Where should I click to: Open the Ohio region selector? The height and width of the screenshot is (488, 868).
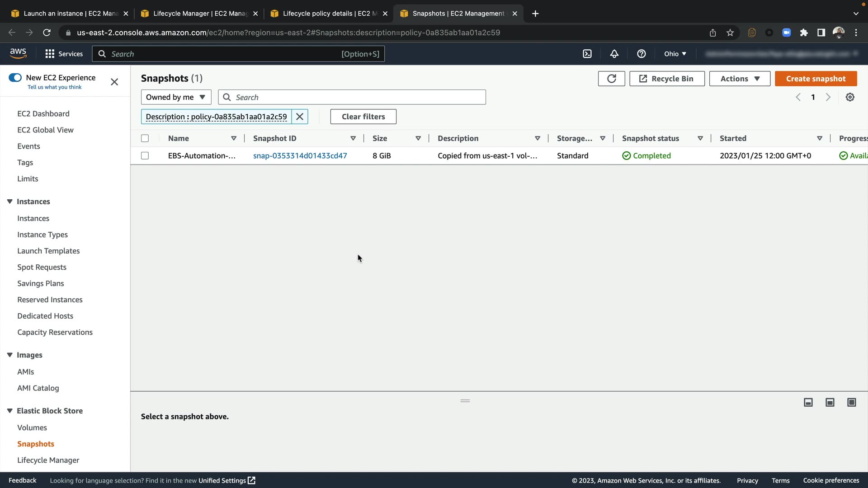click(675, 54)
